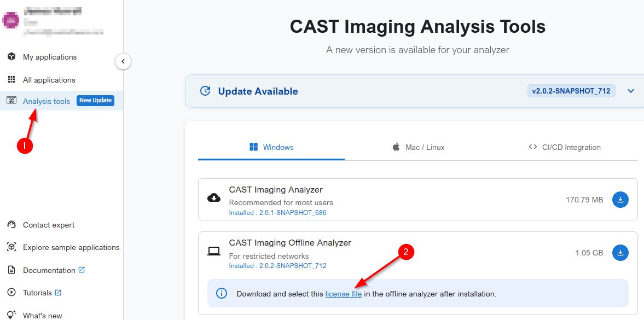Open the What's new section
The width and height of the screenshot is (644, 320).
42,315
